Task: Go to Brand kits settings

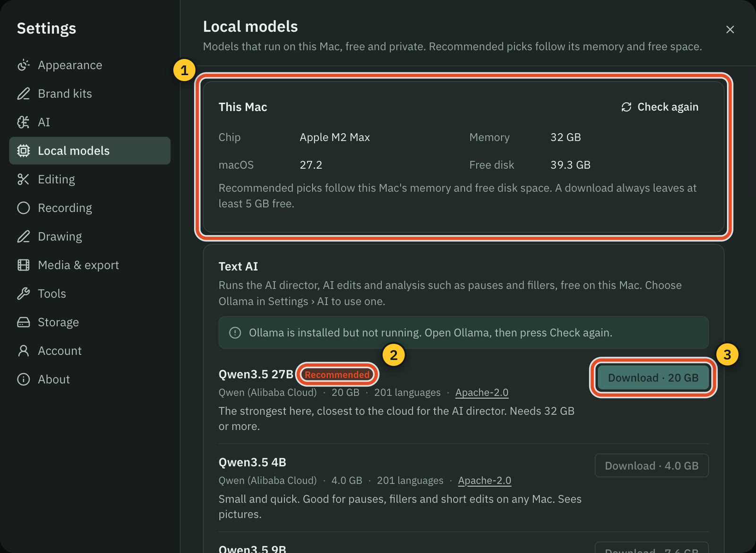Action: point(90,94)
